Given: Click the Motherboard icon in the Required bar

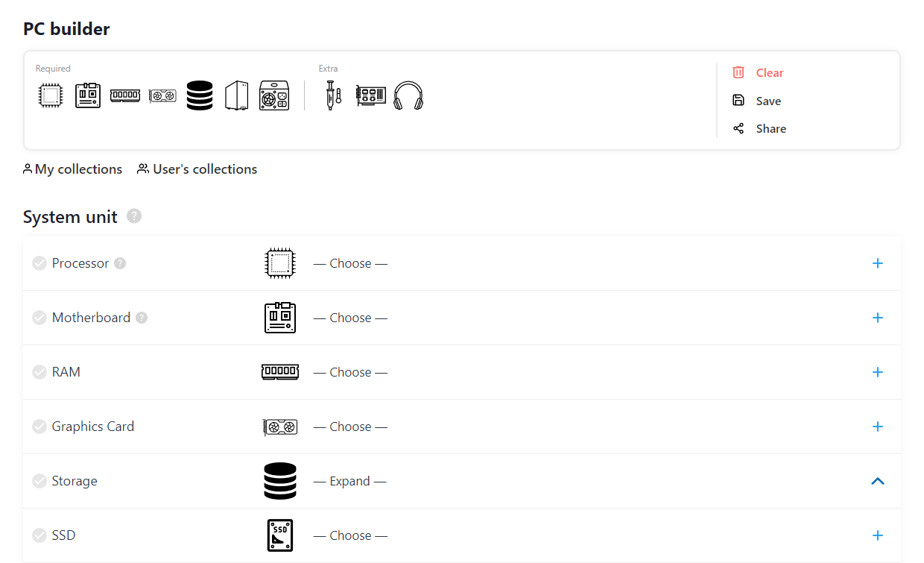Looking at the screenshot, I should 87,95.
